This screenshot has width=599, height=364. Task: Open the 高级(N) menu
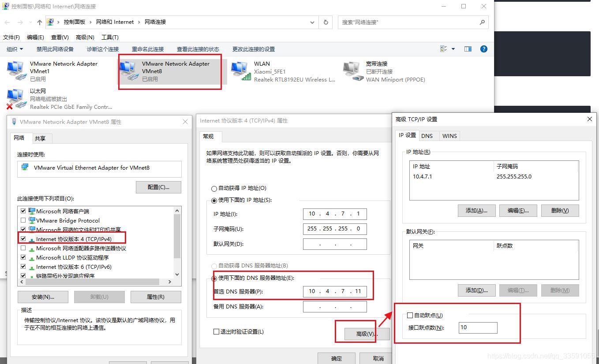point(85,37)
